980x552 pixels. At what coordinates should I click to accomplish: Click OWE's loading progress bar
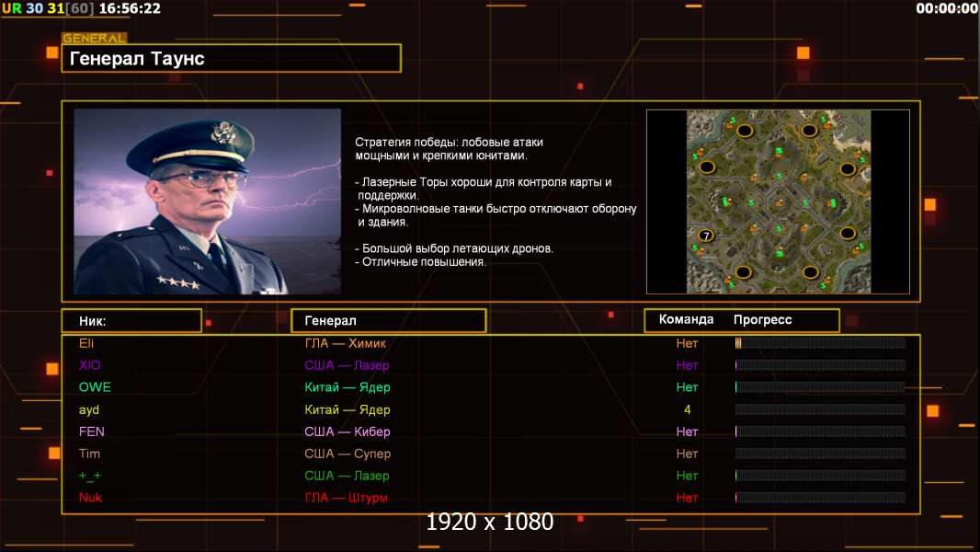(820, 387)
